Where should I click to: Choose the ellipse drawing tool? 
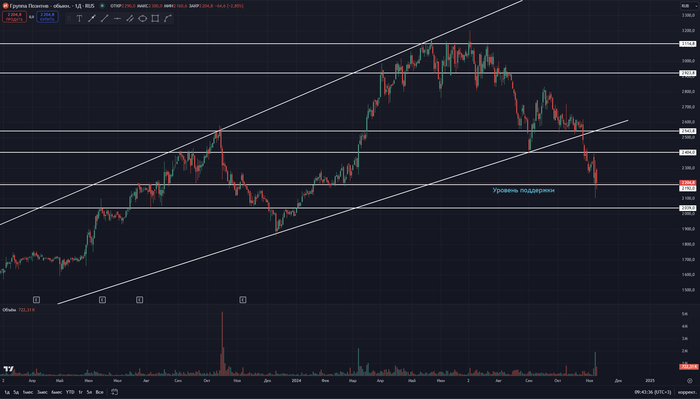point(142,18)
